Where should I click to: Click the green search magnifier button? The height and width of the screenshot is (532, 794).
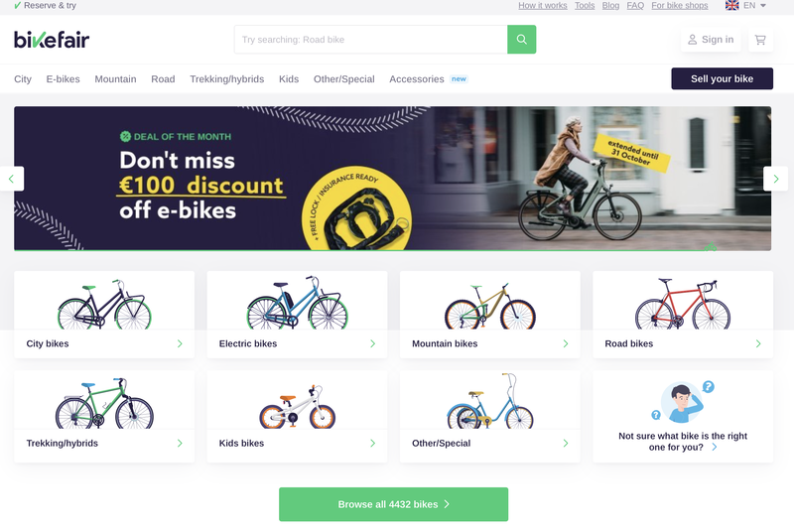(x=522, y=40)
